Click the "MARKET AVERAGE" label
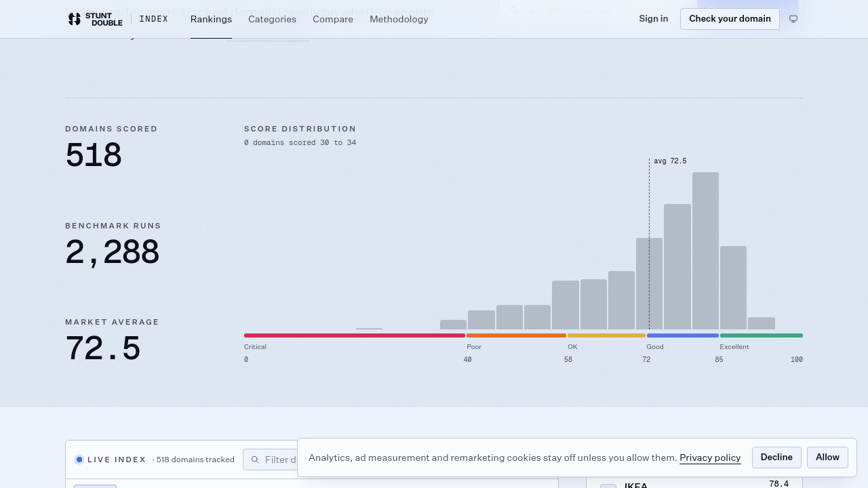The height and width of the screenshot is (488, 868). pos(112,322)
